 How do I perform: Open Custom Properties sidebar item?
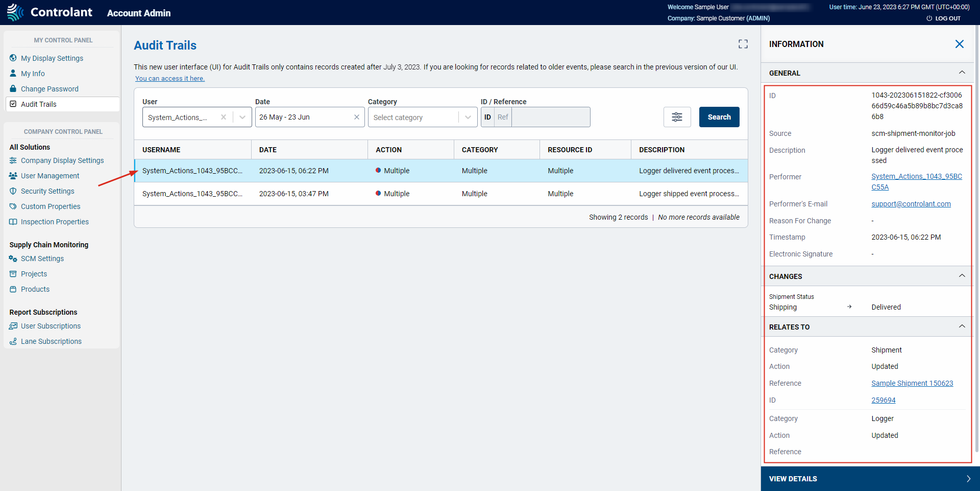click(x=51, y=206)
